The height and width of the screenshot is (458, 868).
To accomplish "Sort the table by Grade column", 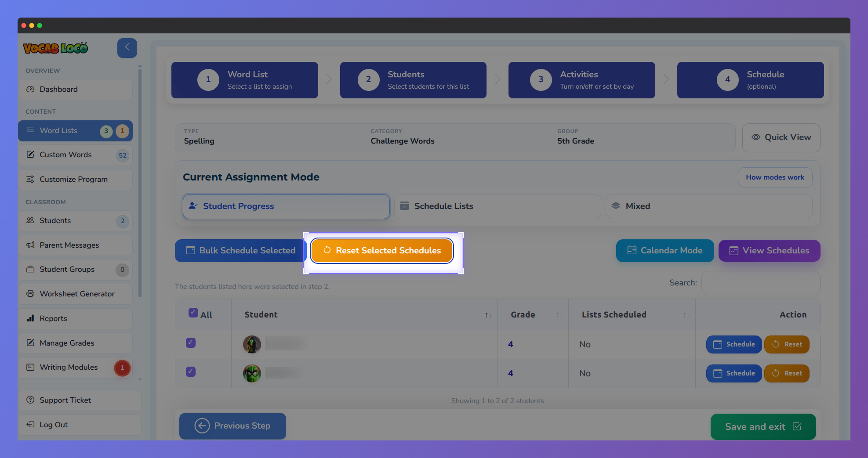I will (533, 315).
